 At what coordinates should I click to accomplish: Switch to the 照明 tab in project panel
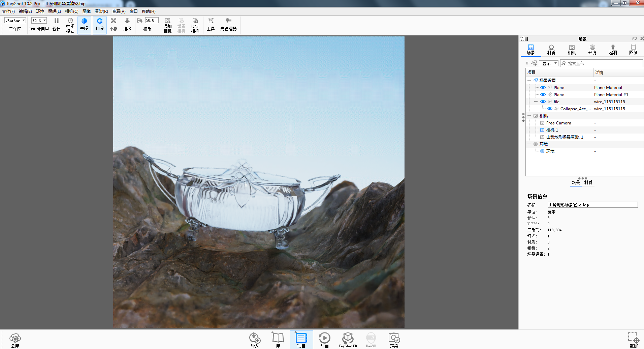point(613,50)
